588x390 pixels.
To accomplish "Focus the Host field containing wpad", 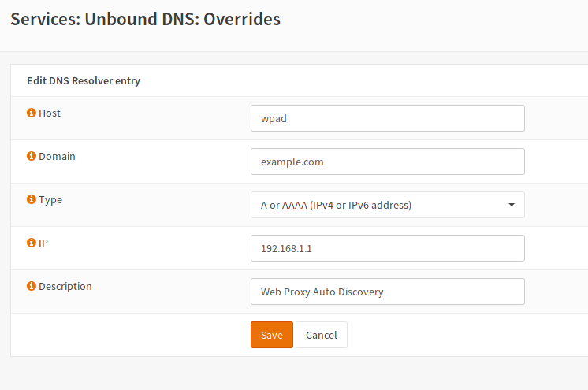I will coord(387,118).
